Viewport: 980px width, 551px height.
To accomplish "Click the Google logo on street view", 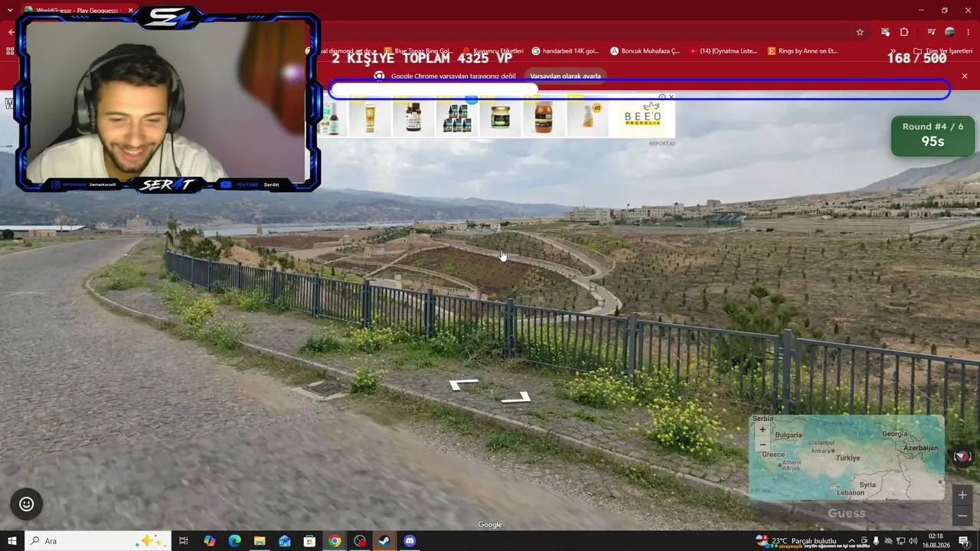I will (x=490, y=524).
